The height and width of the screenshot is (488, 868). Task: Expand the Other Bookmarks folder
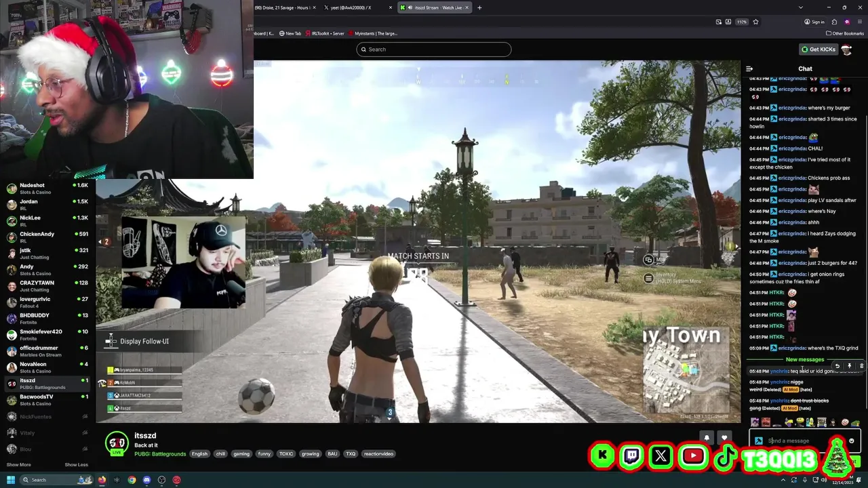pos(845,33)
